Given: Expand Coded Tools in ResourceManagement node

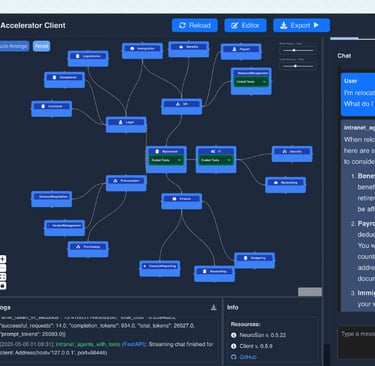Looking at the screenshot, I should (x=251, y=82).
